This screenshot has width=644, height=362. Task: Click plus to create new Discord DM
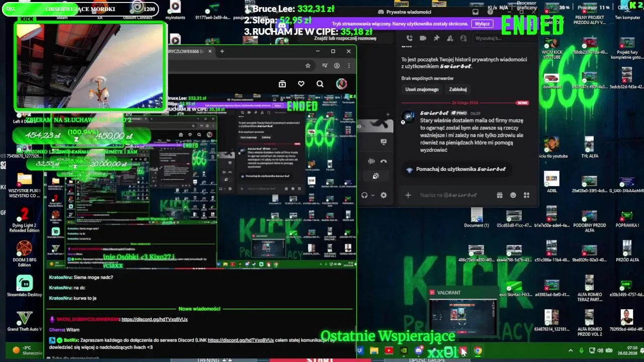[387, 115]
